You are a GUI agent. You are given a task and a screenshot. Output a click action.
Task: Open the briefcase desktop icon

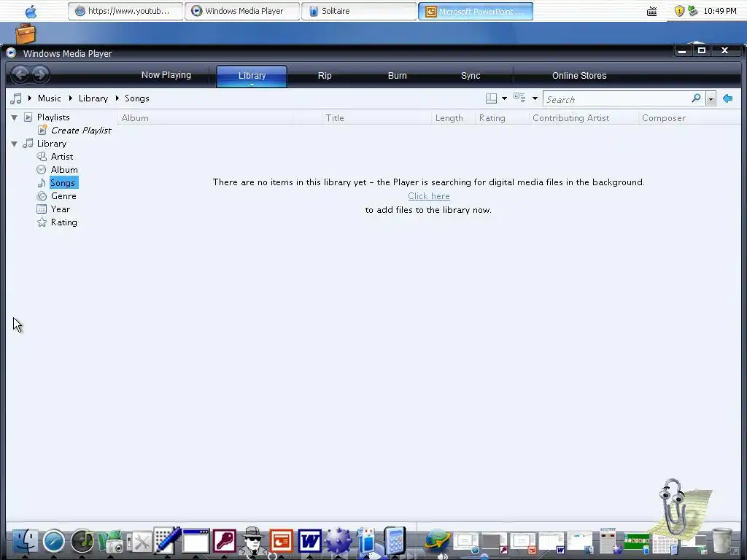coord(26,34)
